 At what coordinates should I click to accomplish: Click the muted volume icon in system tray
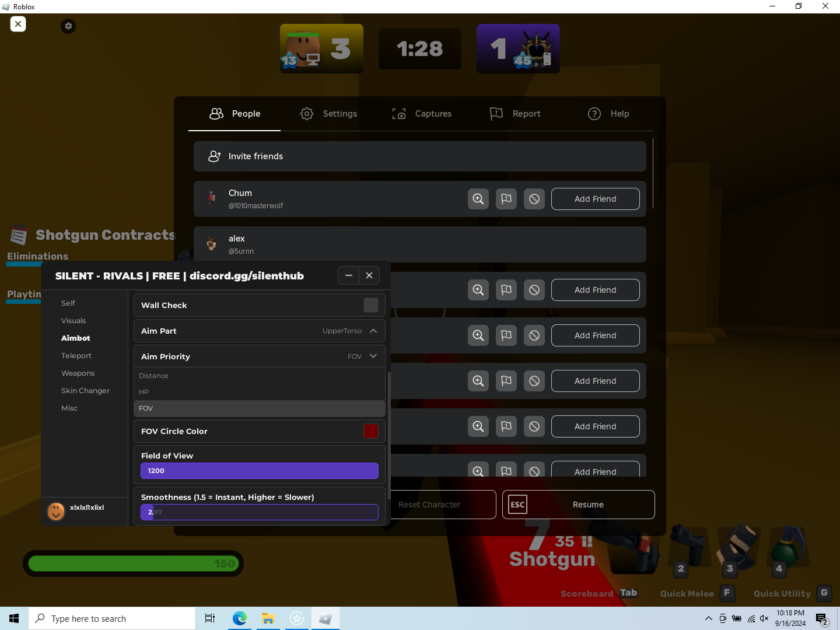pos(765,618)
